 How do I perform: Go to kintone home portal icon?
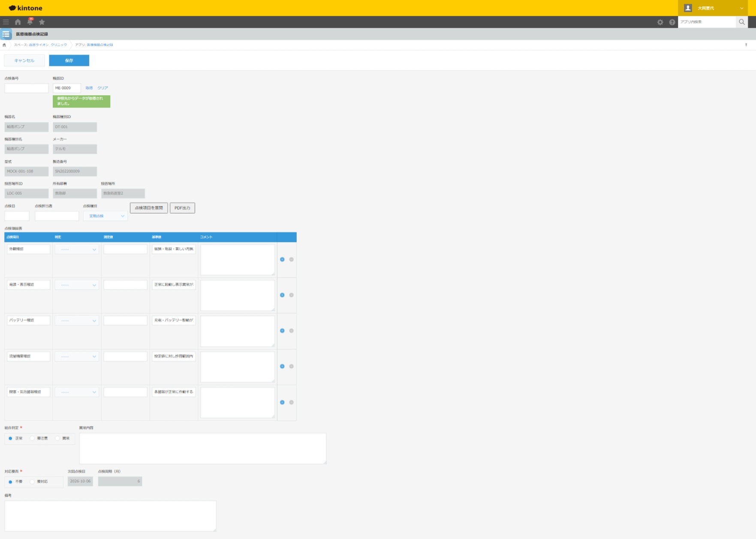(18, 22)
